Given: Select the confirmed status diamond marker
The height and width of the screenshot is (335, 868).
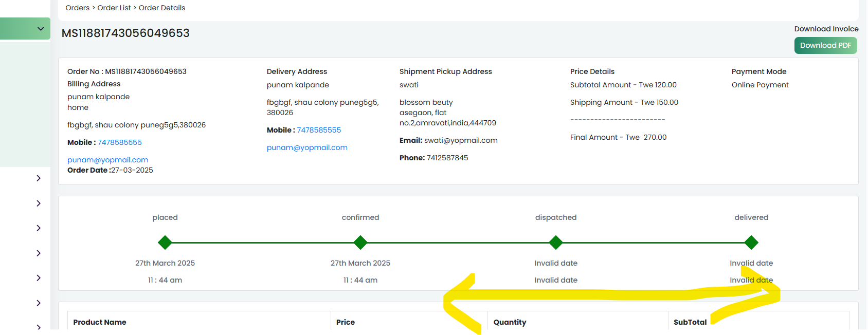Looking at the screenshot, I should tap(360, 242).
